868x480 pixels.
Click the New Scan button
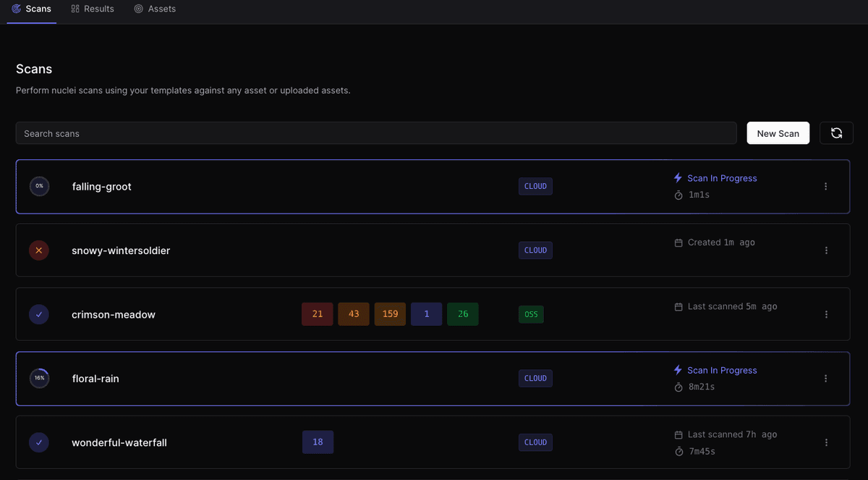pos(778,133)
